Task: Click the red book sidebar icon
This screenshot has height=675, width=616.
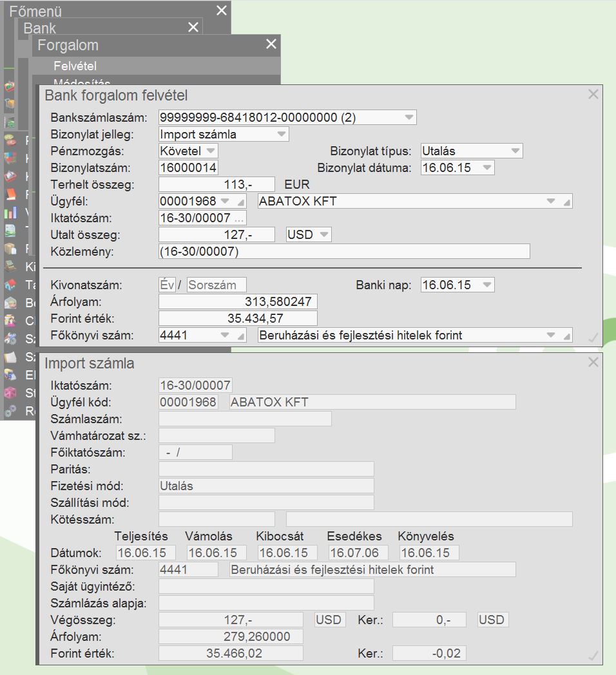Action: click(10, 195)
